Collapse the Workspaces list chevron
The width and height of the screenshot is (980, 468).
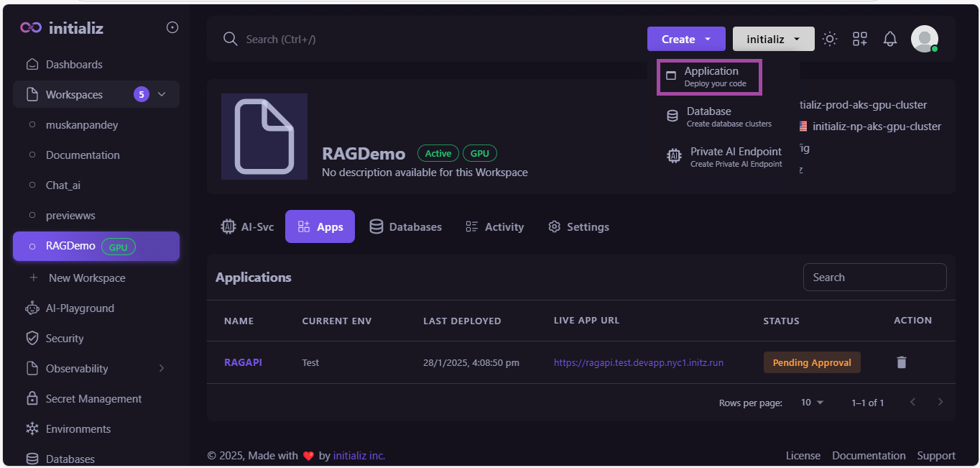(x=162, y=94)
